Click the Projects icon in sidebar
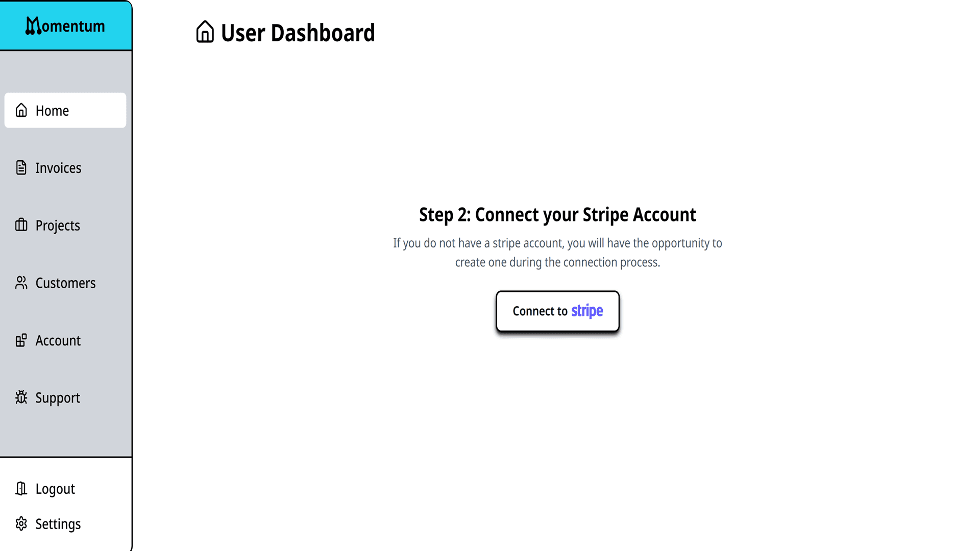Screen dimensions: 980x551 pos(21,224)
